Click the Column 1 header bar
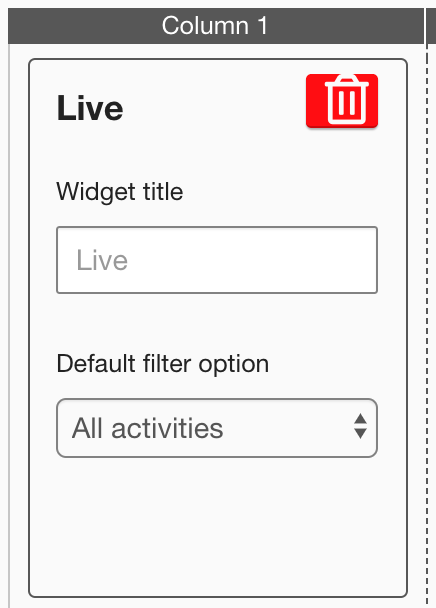Image resolution: width=436 pixels, height=608 pixels. pos(216,26)
